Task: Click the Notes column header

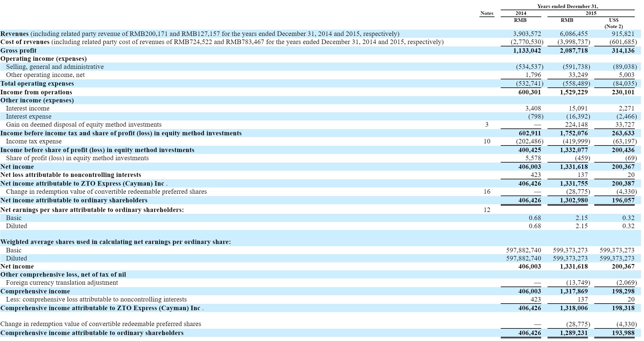Action: click(486, 13)
